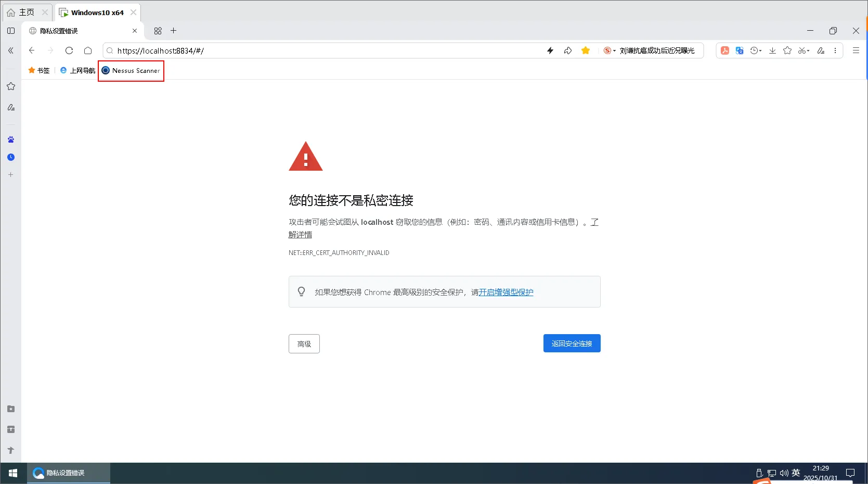Click the lightning speed-mode icon
868x484 pixels.
[550, 50]
